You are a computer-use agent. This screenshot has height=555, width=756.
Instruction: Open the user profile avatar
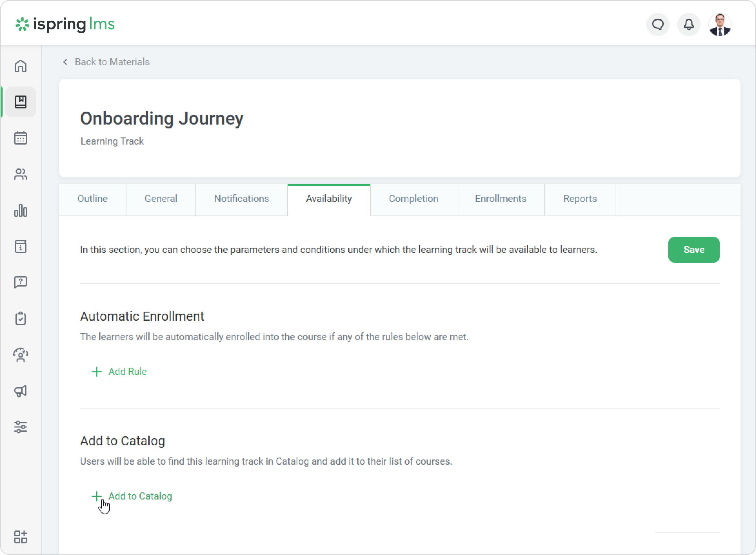[x=720, y=25]
